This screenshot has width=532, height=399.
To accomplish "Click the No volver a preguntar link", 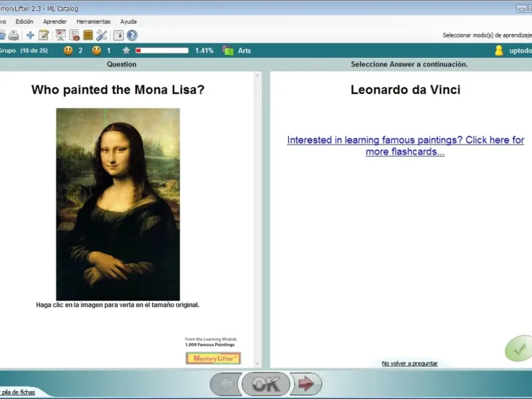I will click(410, 363).
